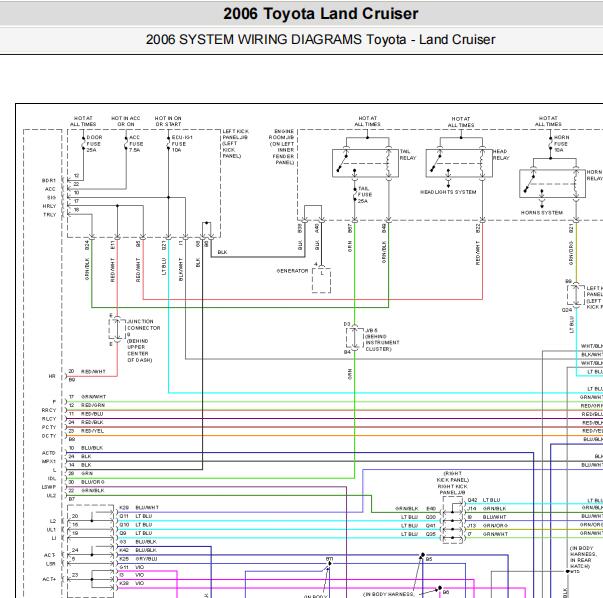Click the RLCY terminal label
The width and height of the screenshot is (603, 598).
pyautogui.click(x=49, y=418)
